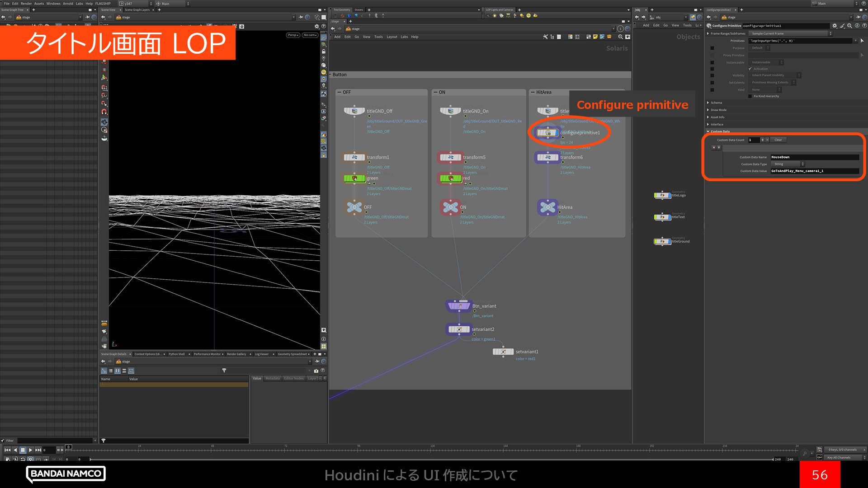This screenshot has height=488, width=868.
Task: Open the Render menu
Action: (26, 3)
